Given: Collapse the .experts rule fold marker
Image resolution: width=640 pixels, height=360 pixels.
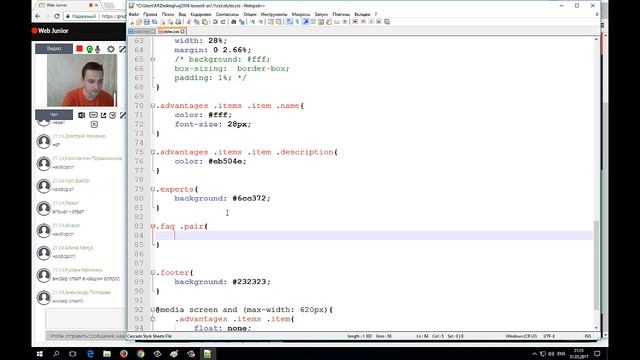Looking at the screenshot, I should 153,189.
